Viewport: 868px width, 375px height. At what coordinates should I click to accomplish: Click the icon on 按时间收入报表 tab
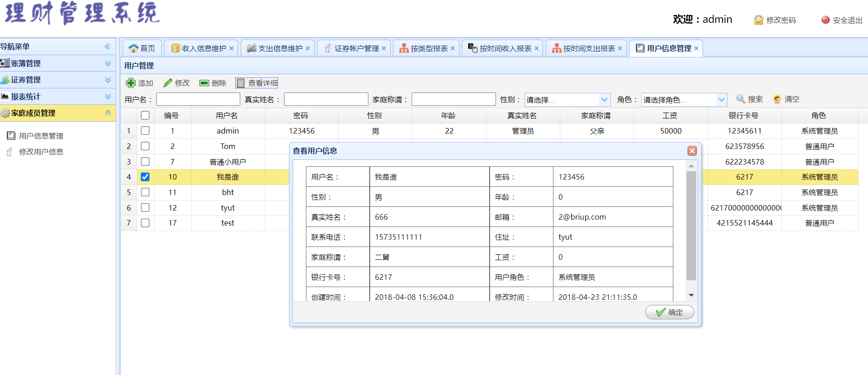[473, 48]
